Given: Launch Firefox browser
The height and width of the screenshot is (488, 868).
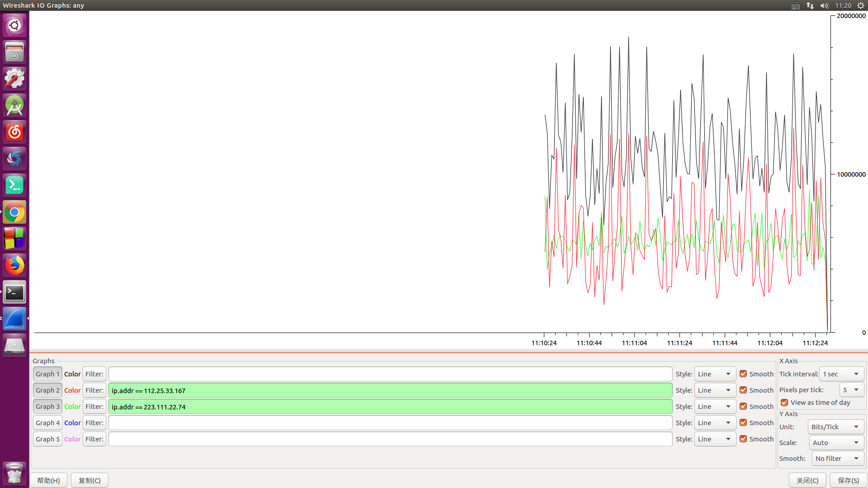Looking at the screenshot, I should coord(14,265).
